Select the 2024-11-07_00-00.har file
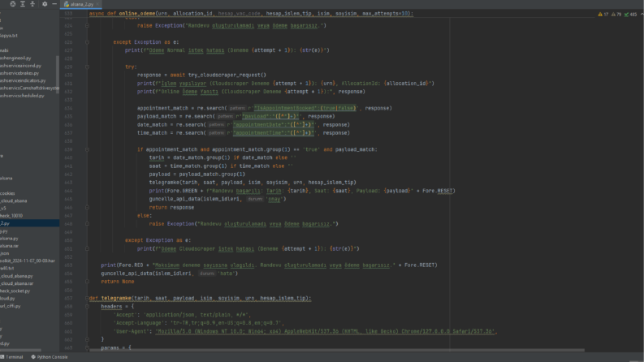This screenshot has height=362, width=644. point(27,261)
